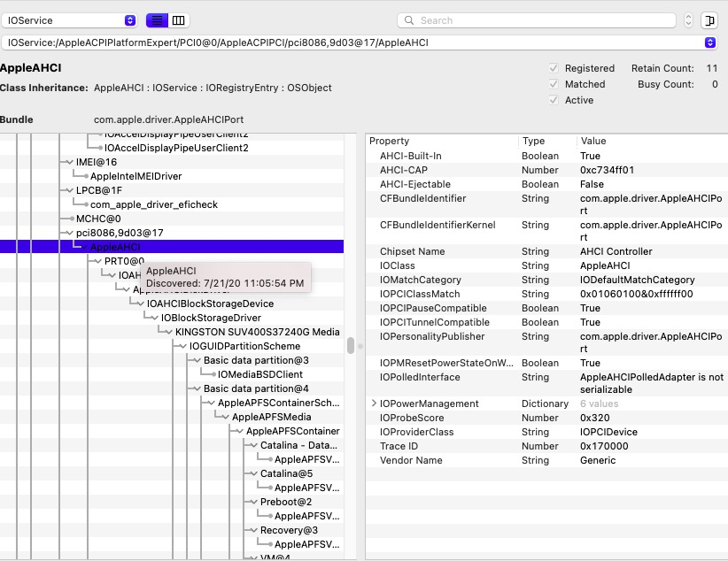The height and width of the screenshot is (561, 728).
Task: Select the AppleAPFSContainerSch... entry
Action: pyautogui.click(x=279, y=403)
